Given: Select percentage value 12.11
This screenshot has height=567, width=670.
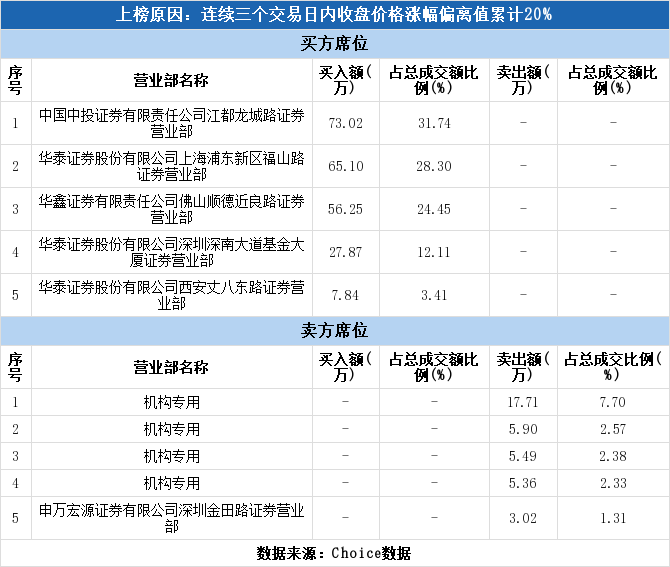Looking at the screenshot, I should [434, 252].
